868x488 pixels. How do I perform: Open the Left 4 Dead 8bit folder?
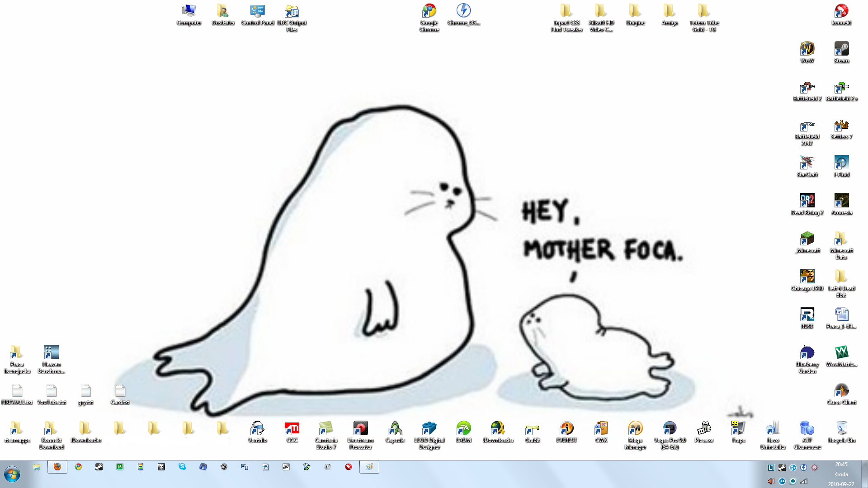click(x=842, y=284)
